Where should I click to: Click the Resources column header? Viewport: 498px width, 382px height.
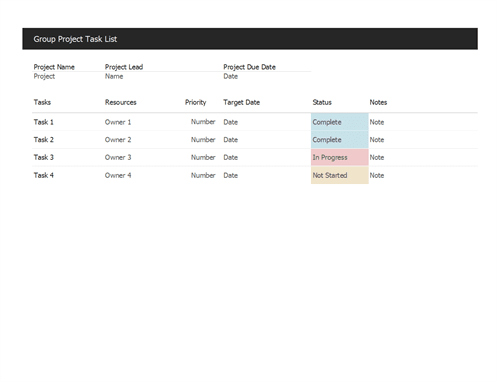[x=120, y=102]
